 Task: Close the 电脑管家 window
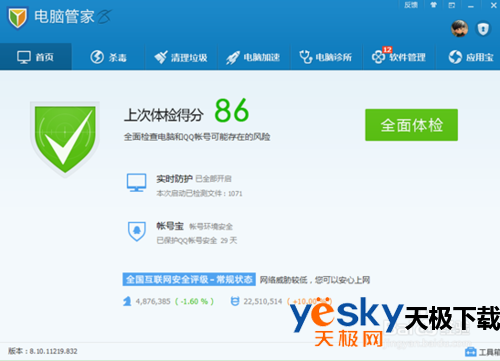494,5
